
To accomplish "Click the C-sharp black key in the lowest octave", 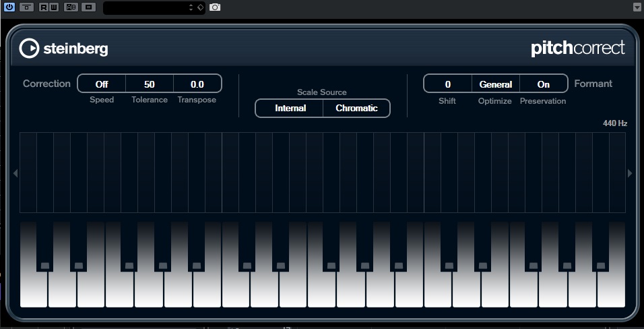I will [x=44, y=247].
